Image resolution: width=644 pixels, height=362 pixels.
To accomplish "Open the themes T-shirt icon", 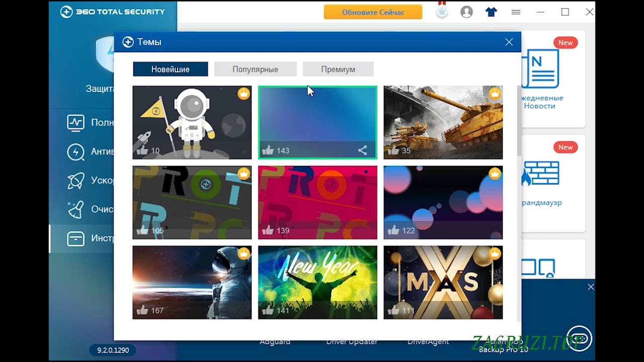I will (491, 12).
